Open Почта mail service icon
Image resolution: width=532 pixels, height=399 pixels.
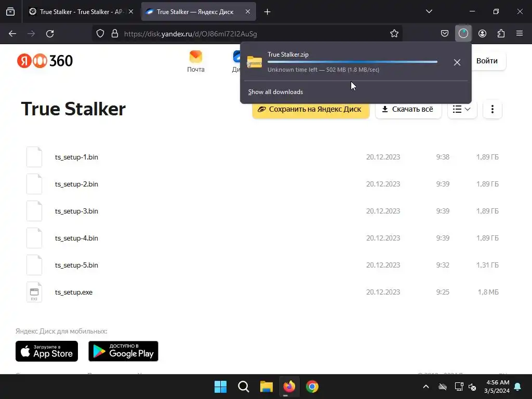tap(196, 61)
